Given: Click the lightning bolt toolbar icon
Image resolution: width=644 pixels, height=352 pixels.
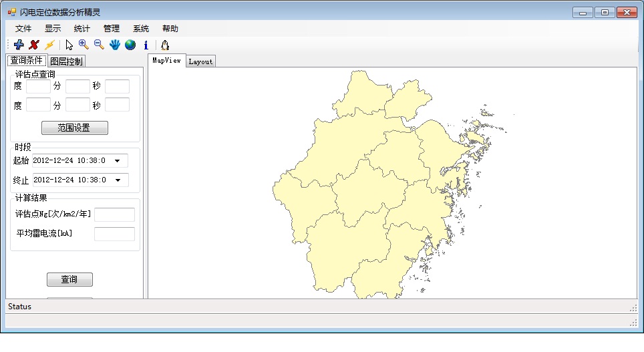Looking at the screenshot, I should pos(49,45).
